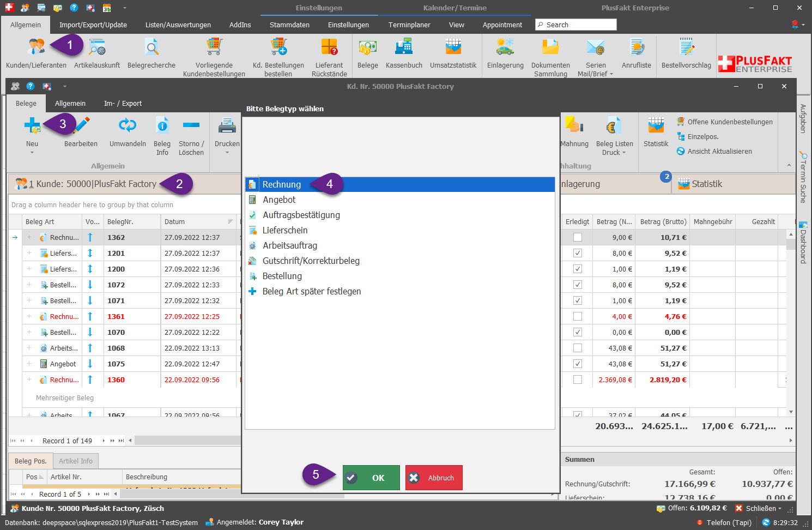
Task: Toggle Erledigt checkbox for 4,76 € row
Action: pos(578,316)
